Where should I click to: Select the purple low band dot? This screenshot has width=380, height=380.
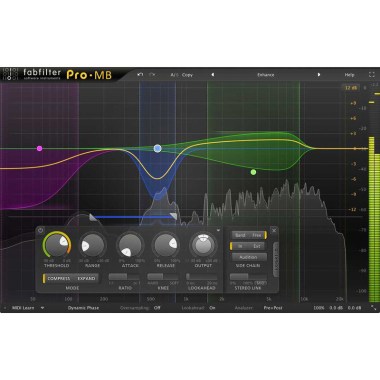pos(40,148)
